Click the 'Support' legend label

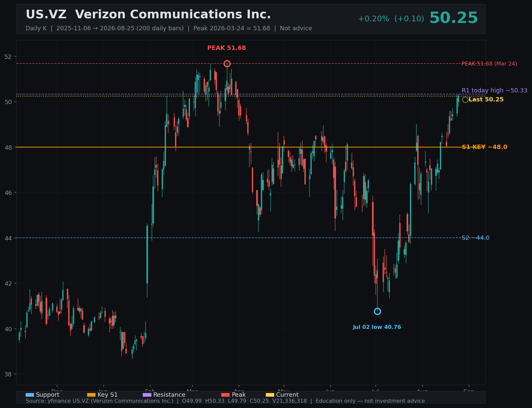pos(48,395)
